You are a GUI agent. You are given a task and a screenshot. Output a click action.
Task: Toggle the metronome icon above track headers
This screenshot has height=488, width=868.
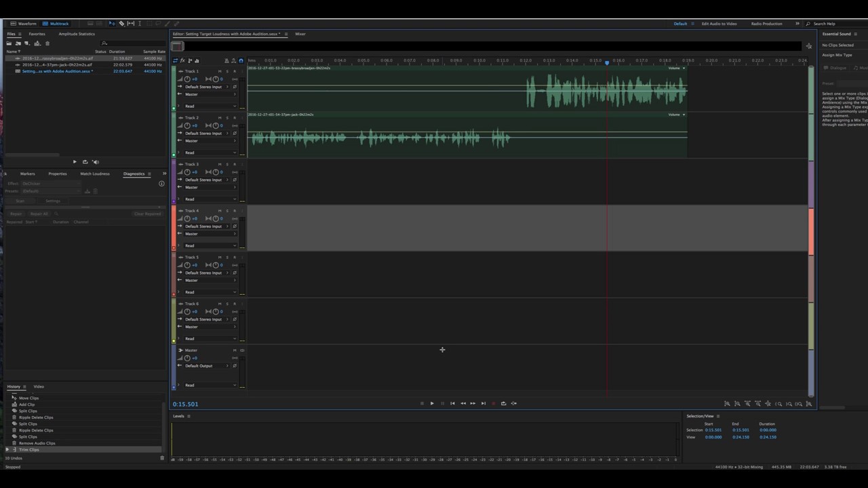tap(226, 60)
